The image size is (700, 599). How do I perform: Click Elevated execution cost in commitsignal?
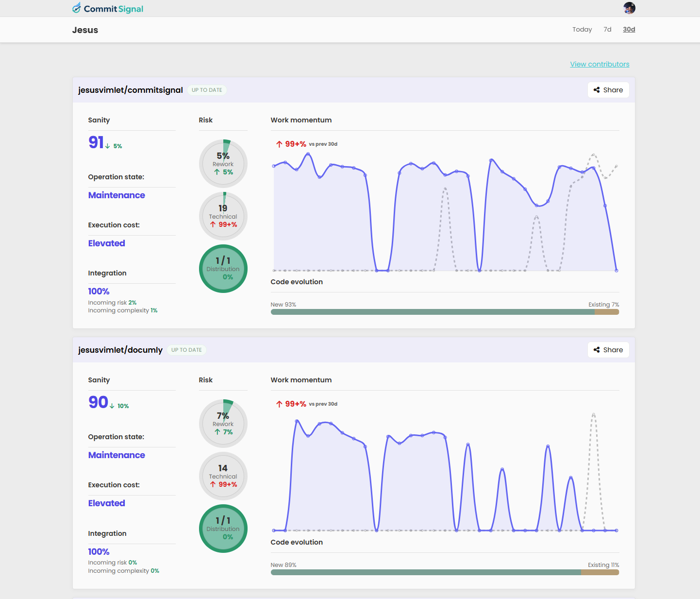click(x=107, y=243)
